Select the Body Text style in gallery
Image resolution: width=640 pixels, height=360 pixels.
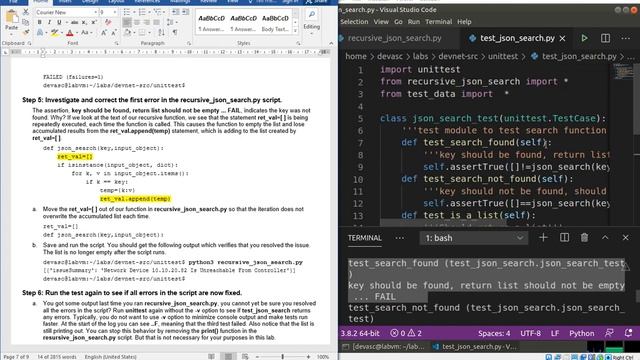pyautogui.click(x=275, y=23)
